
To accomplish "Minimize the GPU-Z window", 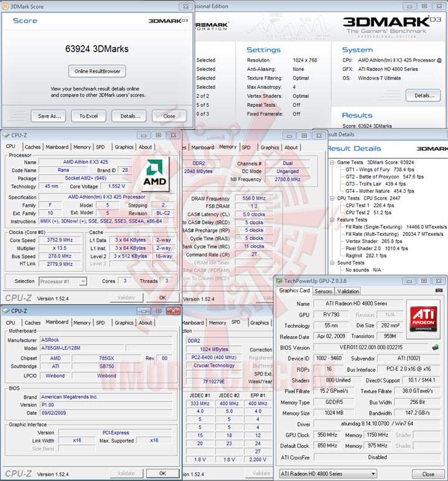I will point(409,281).
